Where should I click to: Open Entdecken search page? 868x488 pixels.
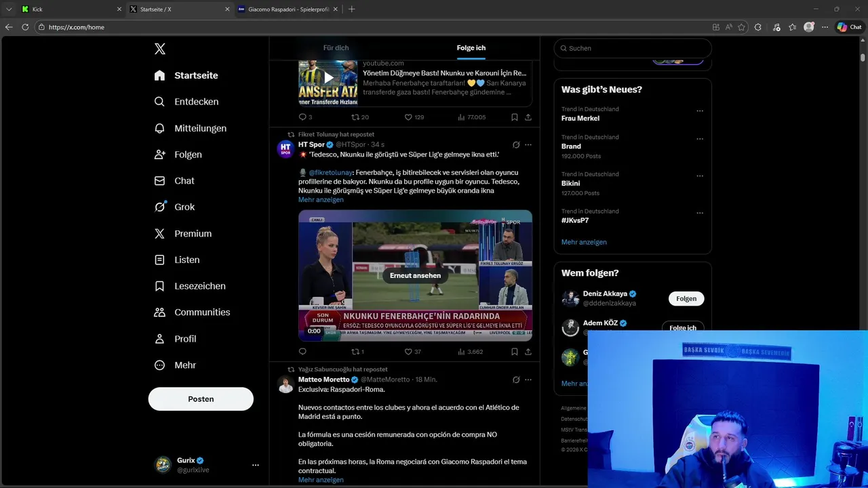pyautogui.click(x=186, y=102)
